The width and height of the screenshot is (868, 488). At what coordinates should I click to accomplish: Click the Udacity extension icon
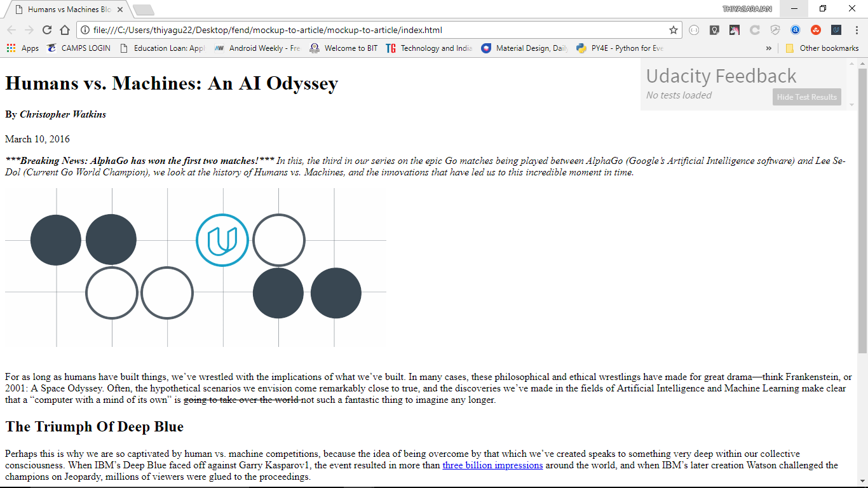click(x=836, y=30)
